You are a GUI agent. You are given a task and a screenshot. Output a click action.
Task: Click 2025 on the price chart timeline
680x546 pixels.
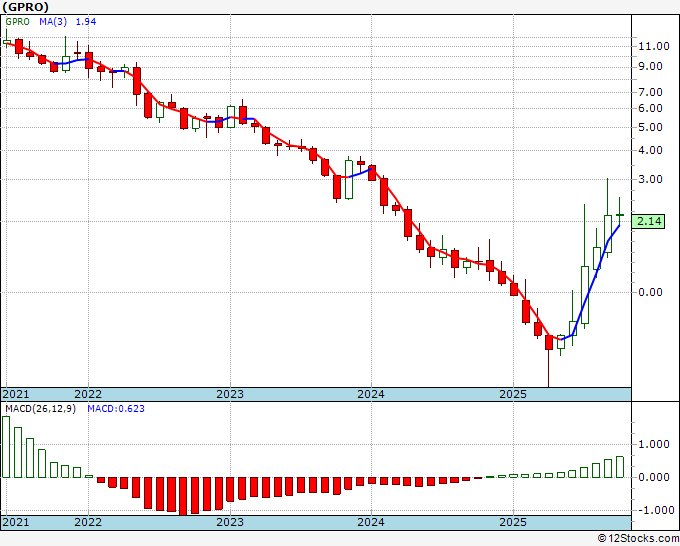(x=513, y=394)
